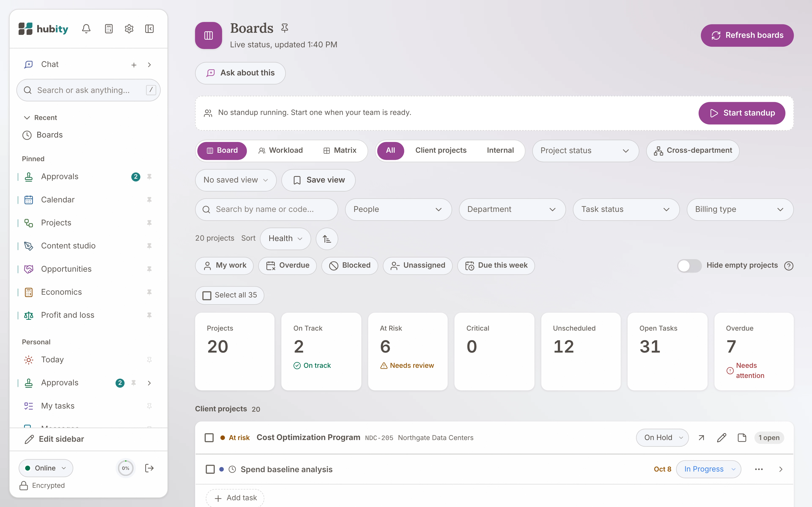Check the Spend baseline analysis task checkbox
This screenshot has width=812, height=507.
tap(210, 469)
